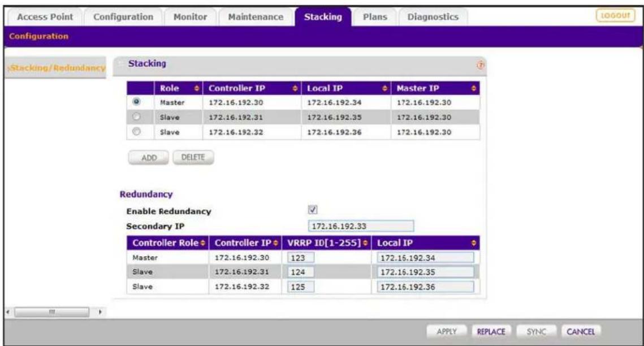The height and width of the screenshot is (346, 644).
Task: Open the Maintenance tab
Action: (x=256, y=17)
